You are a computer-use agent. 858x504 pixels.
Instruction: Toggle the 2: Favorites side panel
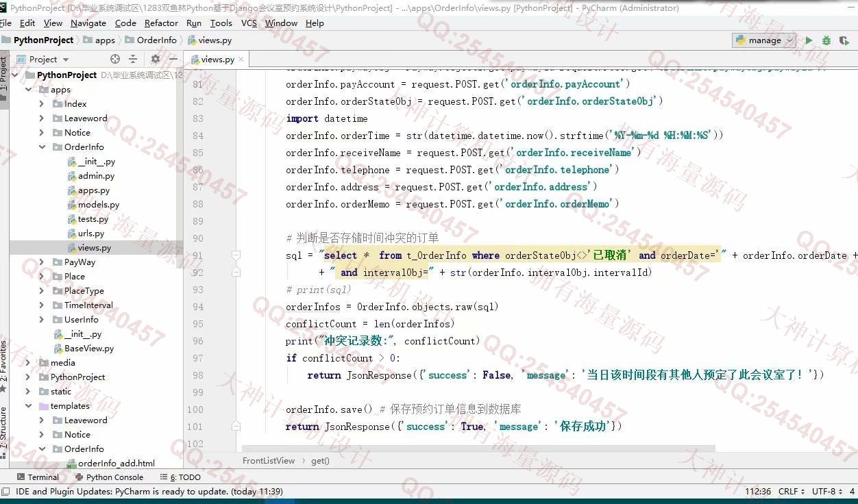(4, 363)
